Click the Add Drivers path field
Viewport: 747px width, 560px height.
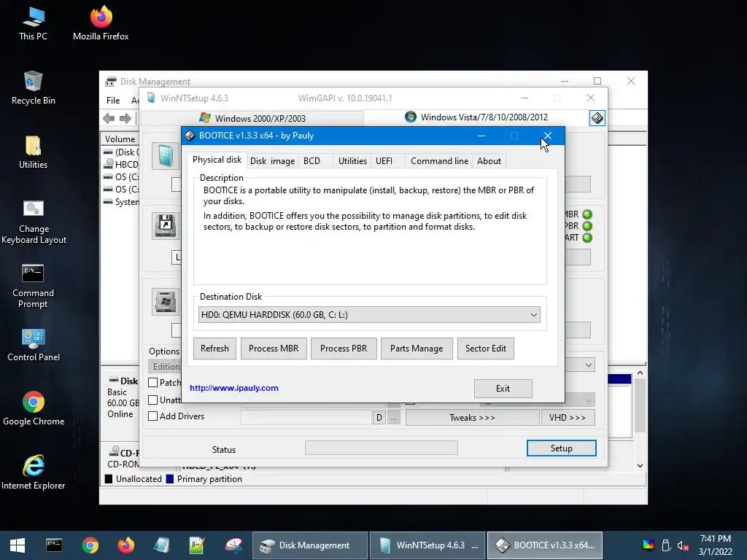tap(306, 418)
